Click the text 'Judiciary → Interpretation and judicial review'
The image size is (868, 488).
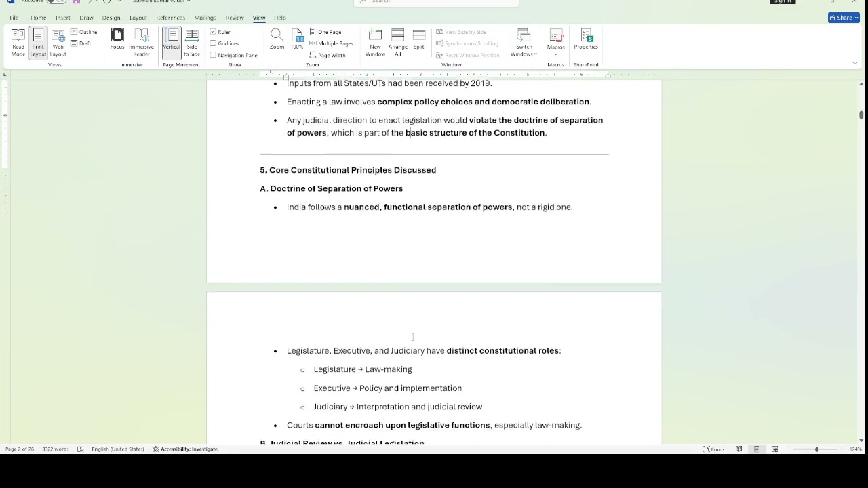point(398,407)
